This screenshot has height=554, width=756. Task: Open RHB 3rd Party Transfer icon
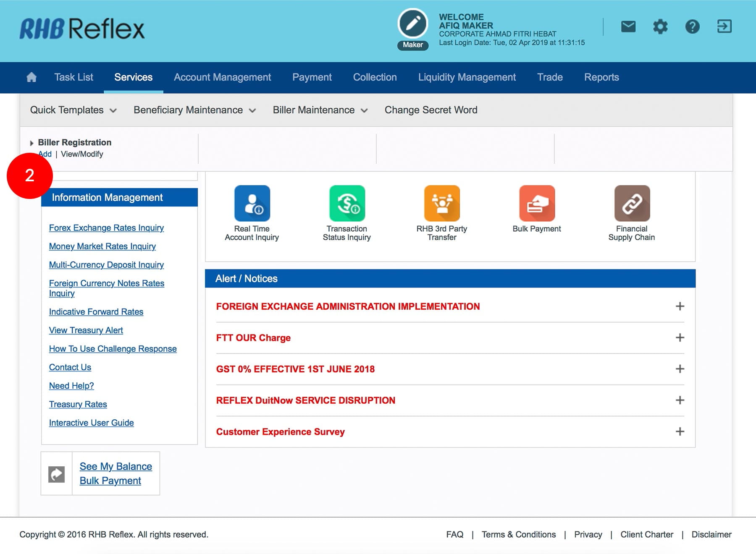(x=442, y=204)
